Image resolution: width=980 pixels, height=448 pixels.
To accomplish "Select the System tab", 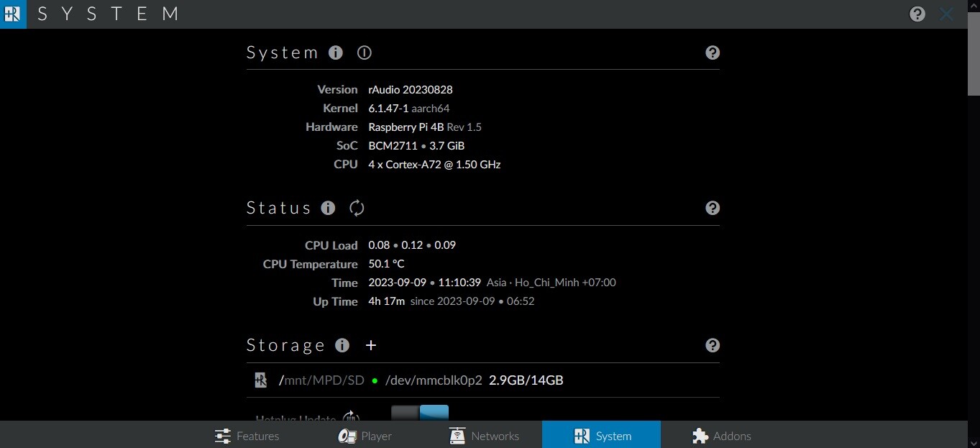I will coord(601,435).
